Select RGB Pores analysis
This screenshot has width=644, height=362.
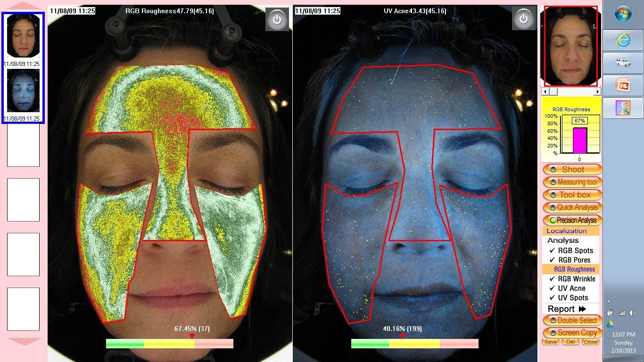(571, 260)
